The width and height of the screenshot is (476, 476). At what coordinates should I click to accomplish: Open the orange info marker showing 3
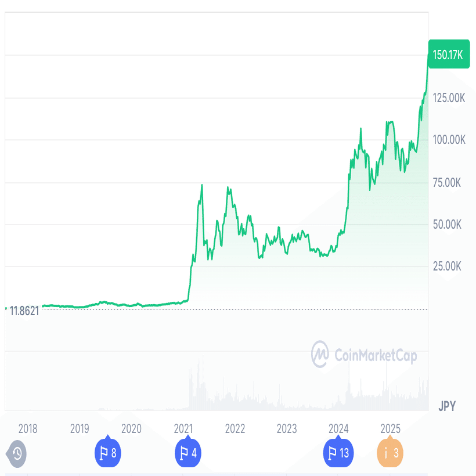[x=390, y=453]
